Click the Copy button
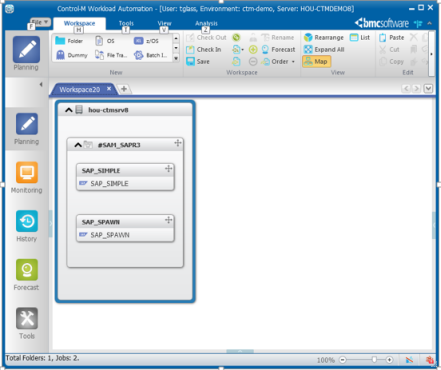 [x=391, y=62]
